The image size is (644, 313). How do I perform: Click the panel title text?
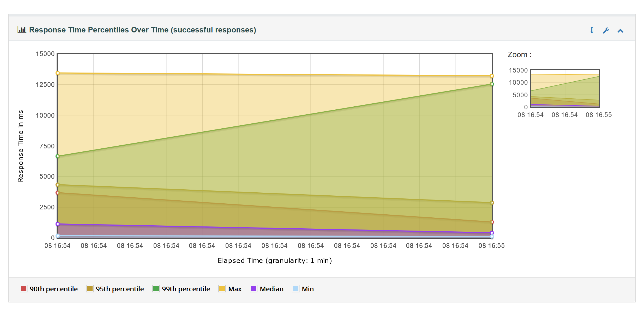[142, 30]
